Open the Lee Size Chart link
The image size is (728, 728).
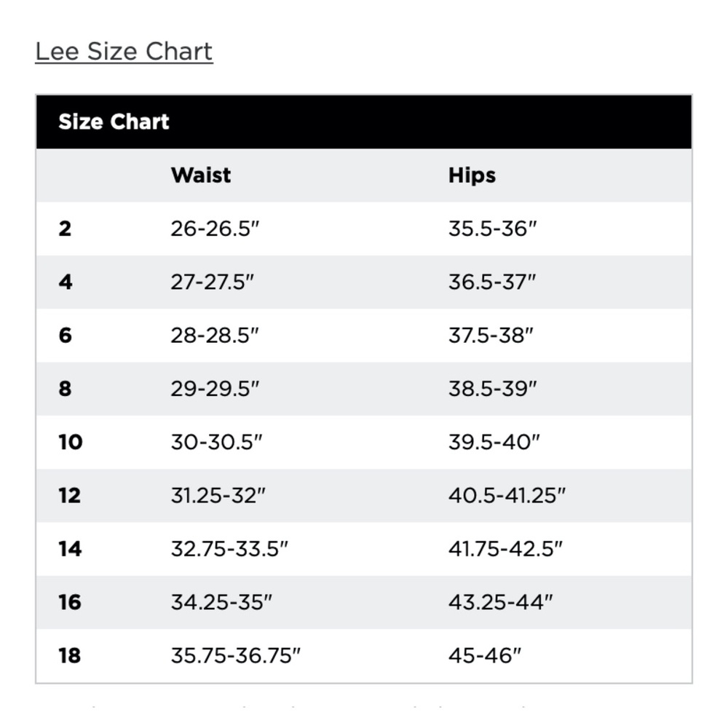pos(124,52)
